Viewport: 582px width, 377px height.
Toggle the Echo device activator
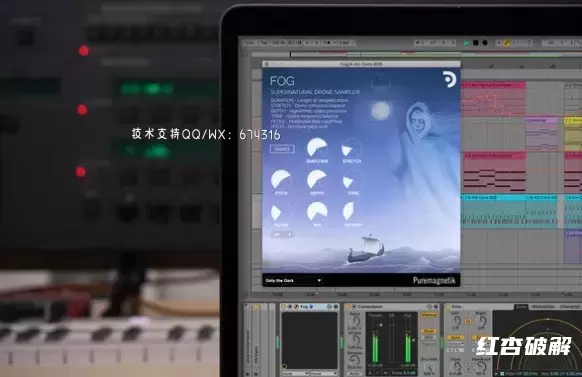(x=448, y=306)
